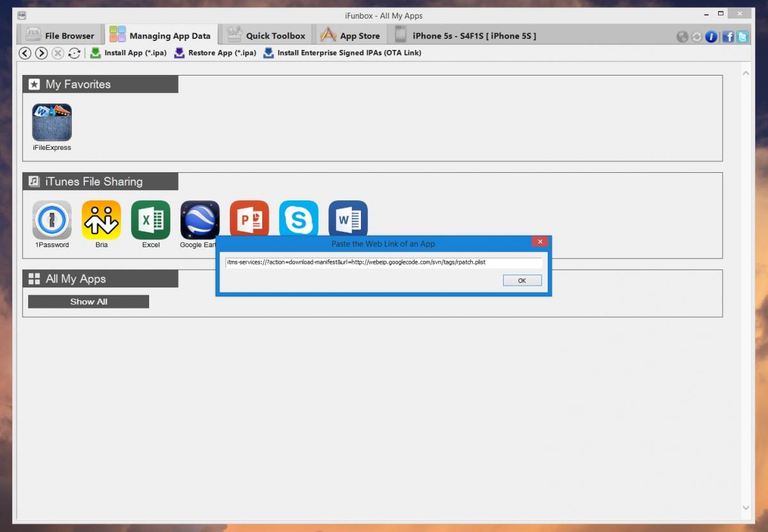
Task: Click the All My Apps section header
Action: coord(100,279)
